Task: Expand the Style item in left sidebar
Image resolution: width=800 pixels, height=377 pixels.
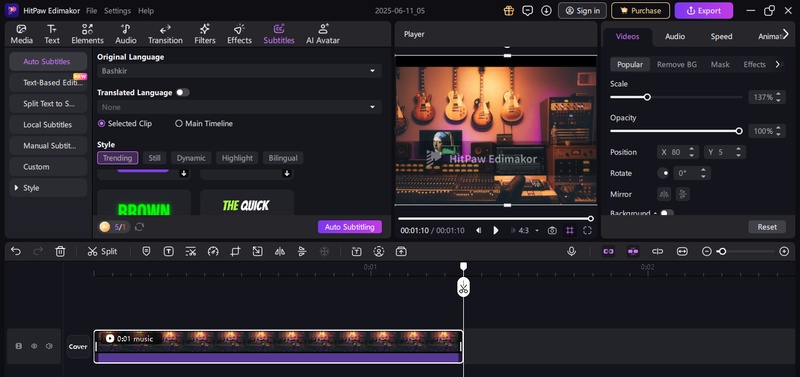Action: point(48,188)
